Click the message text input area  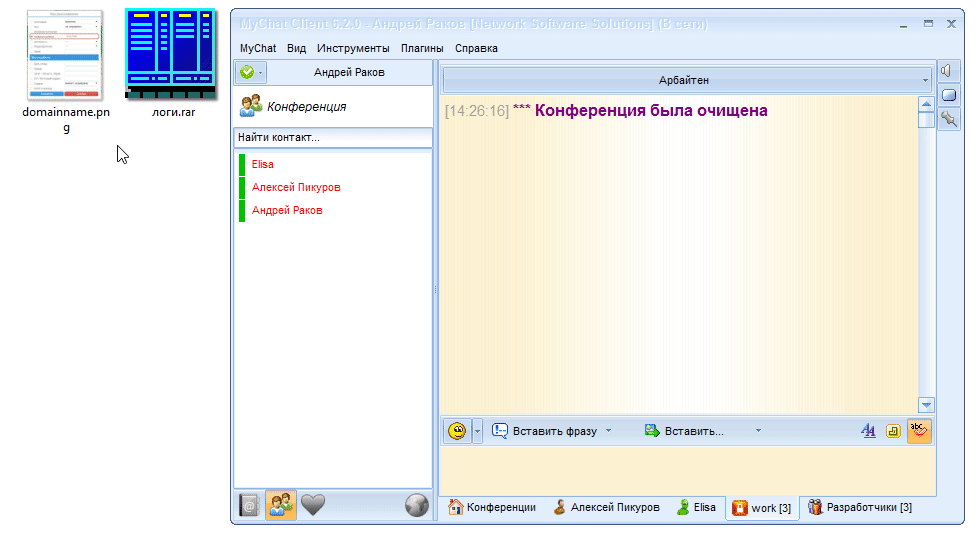(x=688, y=470)
